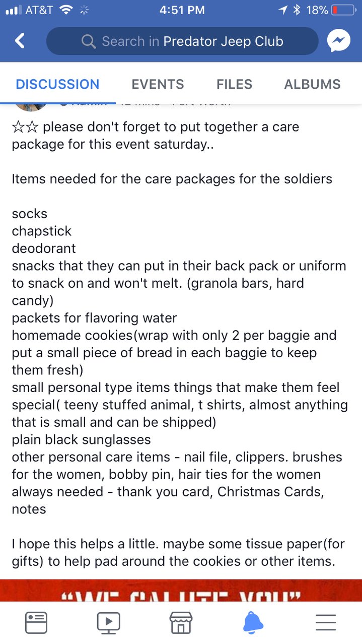This screenshot has height=644, width=362.
Task: Open the Marketplace storefront icon
Action: pyautogui.click(x=181, y=623)
